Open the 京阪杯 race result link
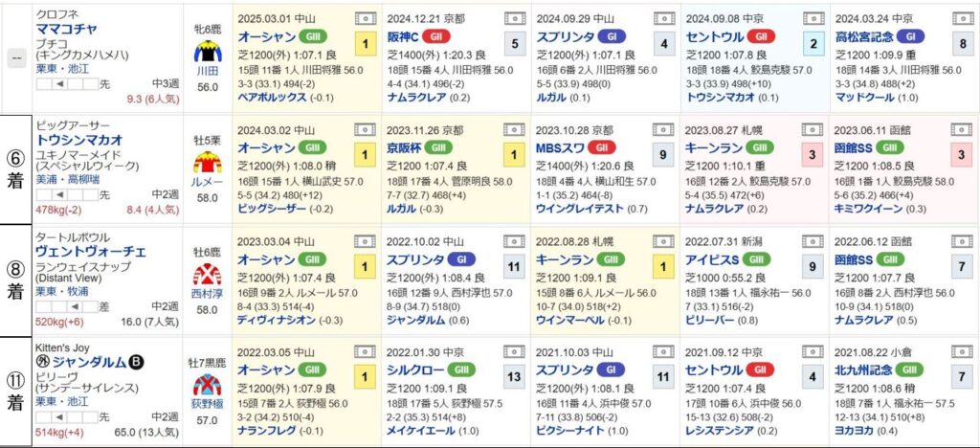 click(x=404, y=148)
